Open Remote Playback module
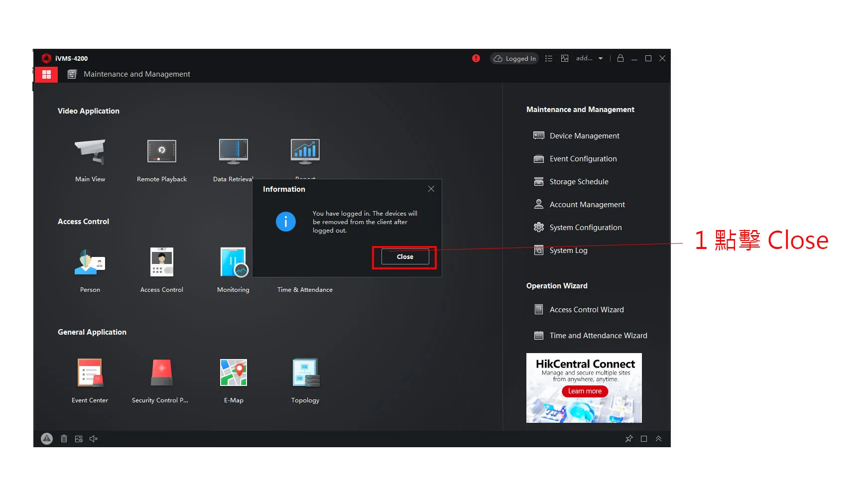The image size is (868, 498). click(162, 151)
